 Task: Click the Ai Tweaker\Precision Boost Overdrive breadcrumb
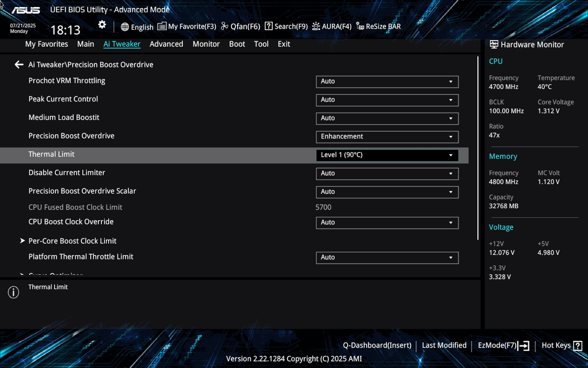click(91, 65)
